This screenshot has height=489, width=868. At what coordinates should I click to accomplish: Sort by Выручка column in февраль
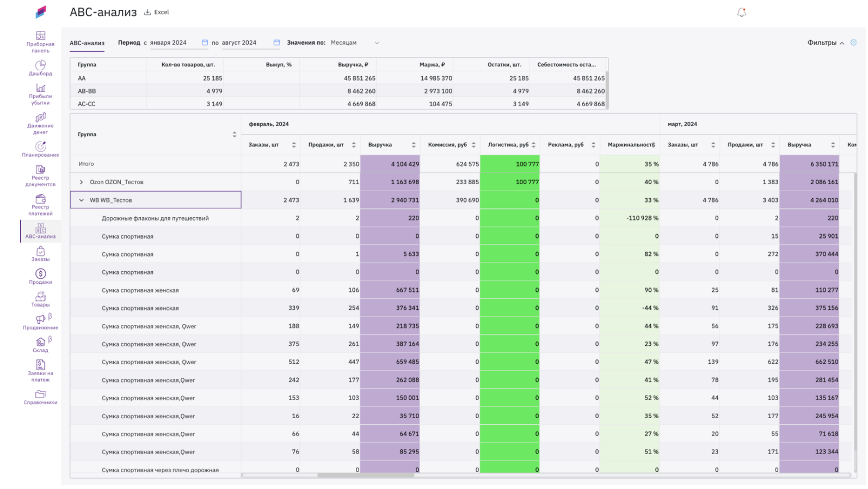[414, 145]
